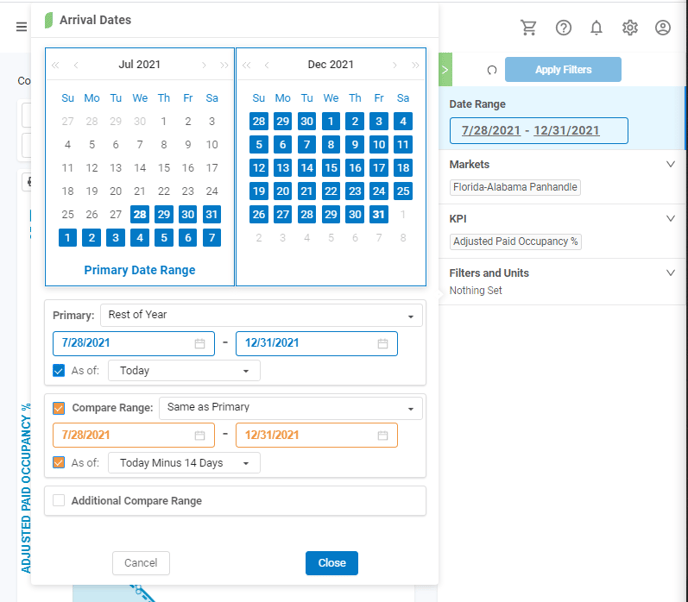Click the green leaf logo in Arrival Dates header
688x602 pixels.
49,20
